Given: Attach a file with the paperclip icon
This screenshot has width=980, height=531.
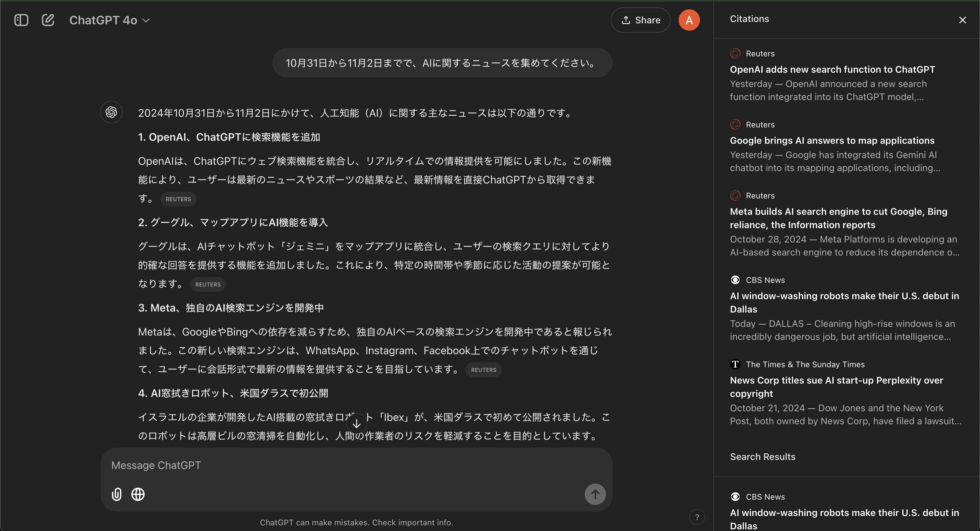Looking at the screenshot, I should (116, 494).
